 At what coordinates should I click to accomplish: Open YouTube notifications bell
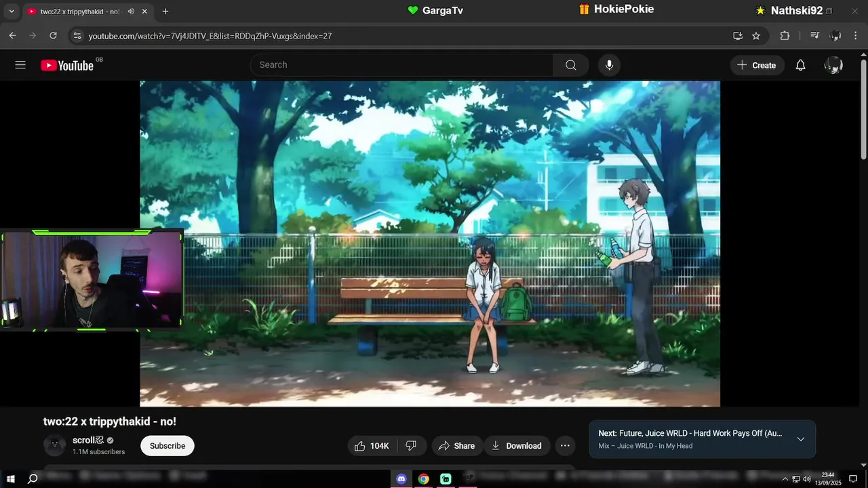(800, 65)
